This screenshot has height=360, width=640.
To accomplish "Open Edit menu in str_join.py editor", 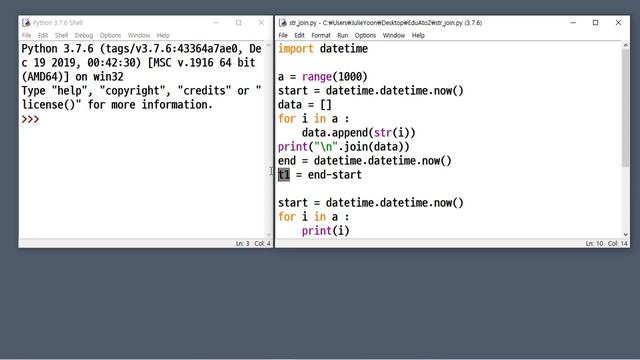I will (299, 36).
